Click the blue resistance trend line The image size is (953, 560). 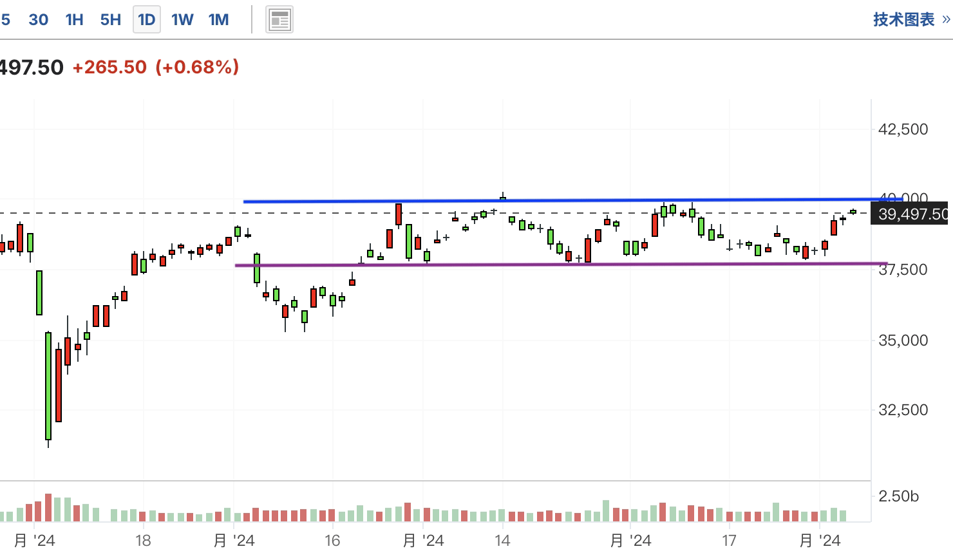click(573, 200)
